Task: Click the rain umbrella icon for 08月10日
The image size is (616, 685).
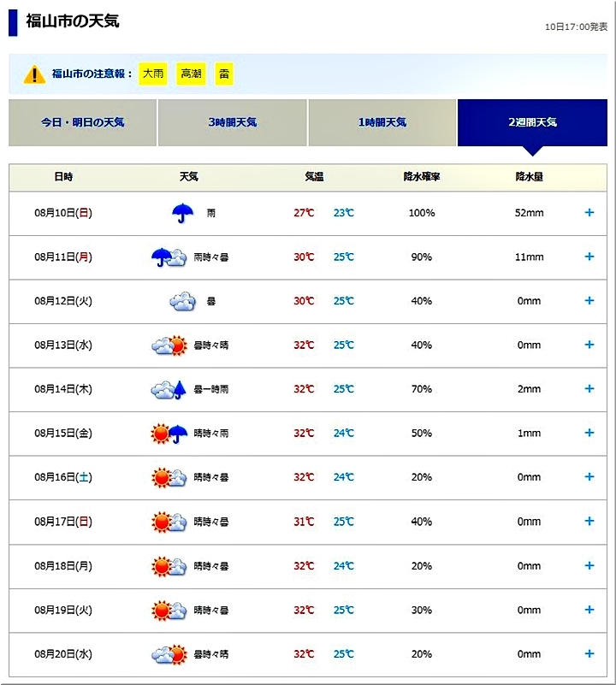Action: [x=182, y=212]
